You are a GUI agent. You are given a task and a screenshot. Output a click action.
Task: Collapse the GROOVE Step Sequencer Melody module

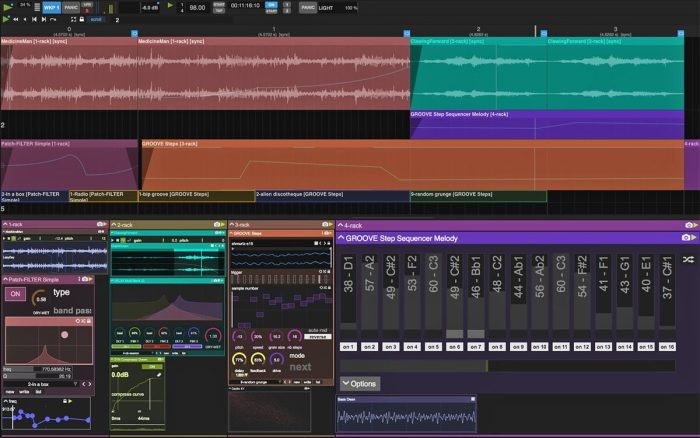click(341, 238)
